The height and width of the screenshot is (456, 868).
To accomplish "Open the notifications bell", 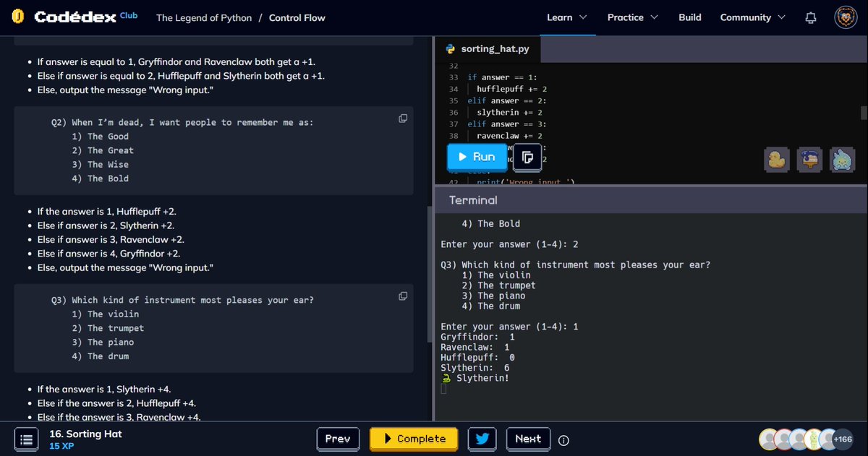I will click(x=811, y=17).
